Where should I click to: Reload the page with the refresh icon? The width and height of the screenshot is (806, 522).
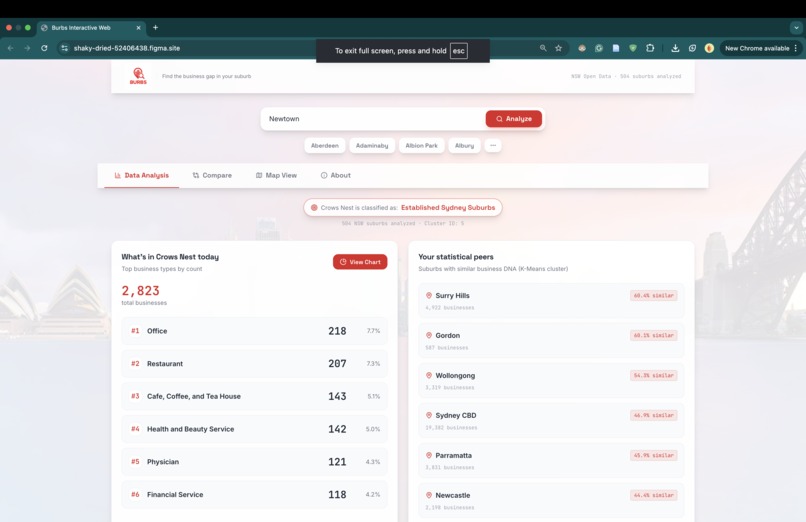[44, 48]
